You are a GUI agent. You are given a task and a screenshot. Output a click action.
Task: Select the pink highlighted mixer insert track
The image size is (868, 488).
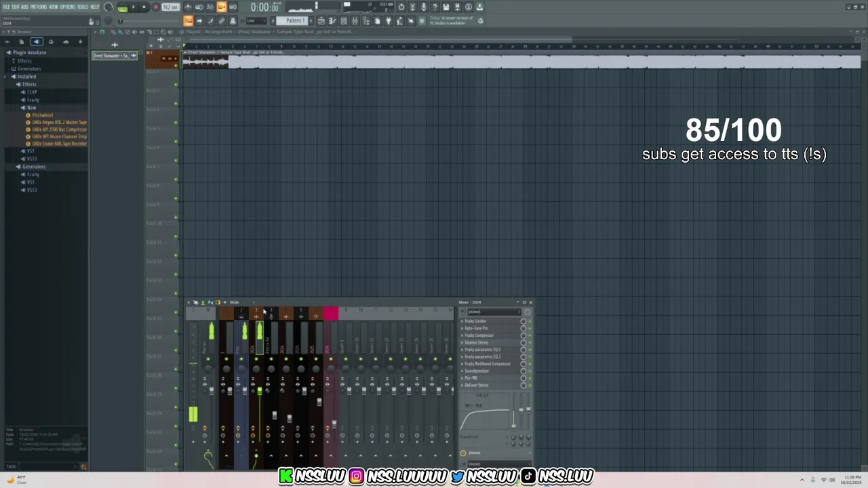pos(331,313)
